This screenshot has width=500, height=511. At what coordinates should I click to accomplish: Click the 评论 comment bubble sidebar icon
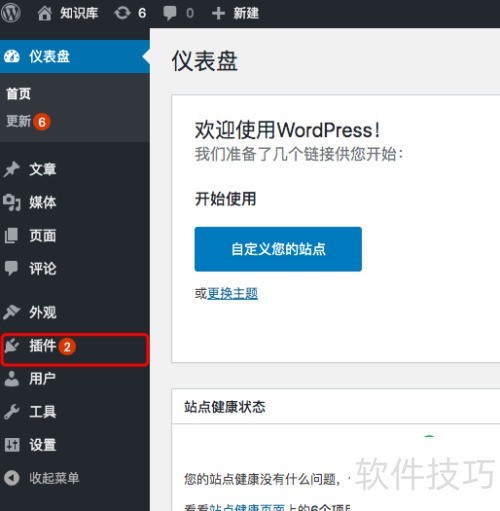(x=11, y=268)
